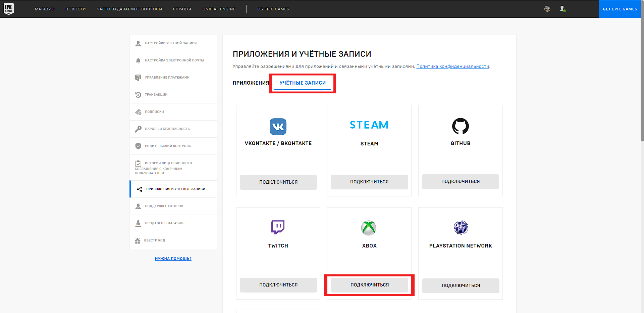Click the TWITCH card title
The height and width of the screenshot is (313, 644).
(x=278, y=246)
